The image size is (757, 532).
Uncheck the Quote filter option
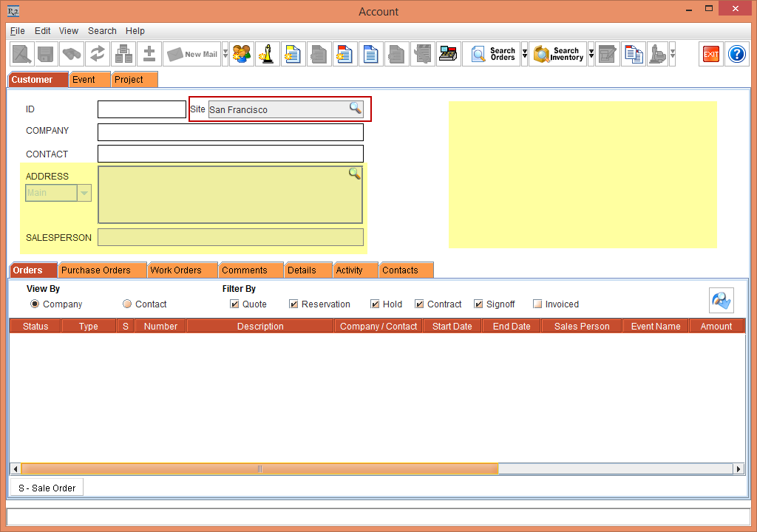click(234, 304)
